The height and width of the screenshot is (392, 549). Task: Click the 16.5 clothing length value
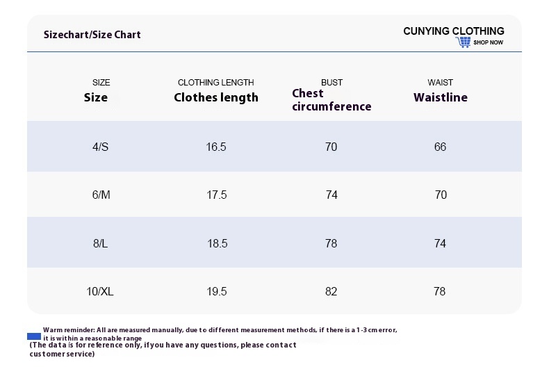(216, 147)
